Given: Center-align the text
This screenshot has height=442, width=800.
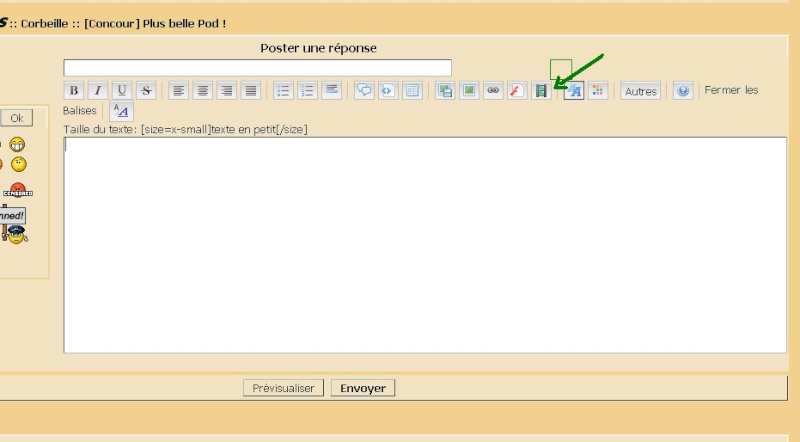Looking at the screenshot, I should coord(203,91).
